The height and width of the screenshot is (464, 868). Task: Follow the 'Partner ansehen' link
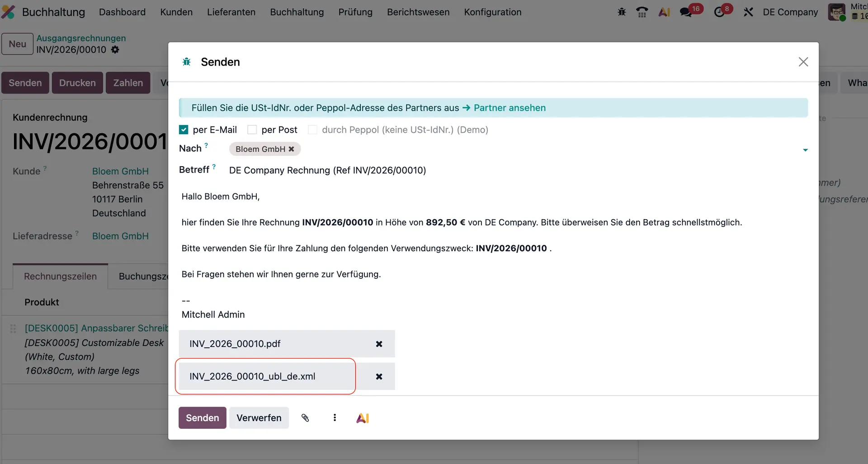pyautogui.click(x=509, y=108)
